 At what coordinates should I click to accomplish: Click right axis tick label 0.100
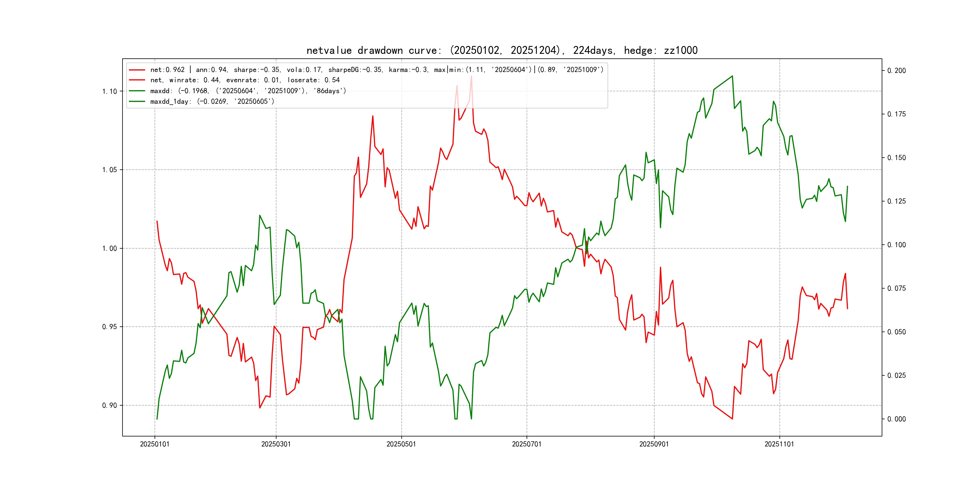(x=896, y=245)
